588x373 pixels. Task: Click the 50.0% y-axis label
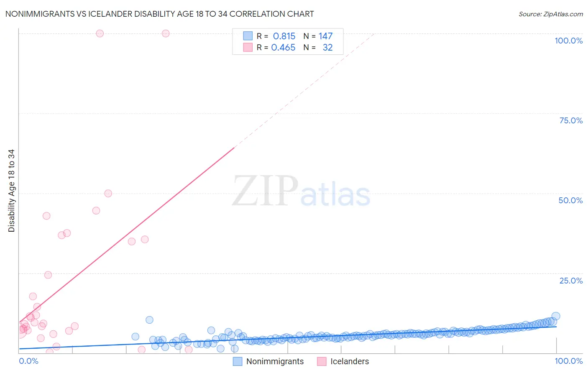[570, 200]
